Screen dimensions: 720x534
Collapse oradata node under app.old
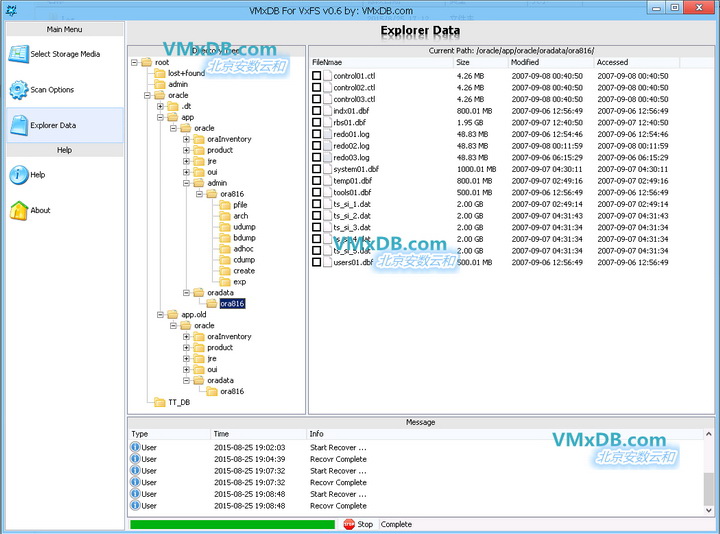pyautogui.click(x=186, y=381)
